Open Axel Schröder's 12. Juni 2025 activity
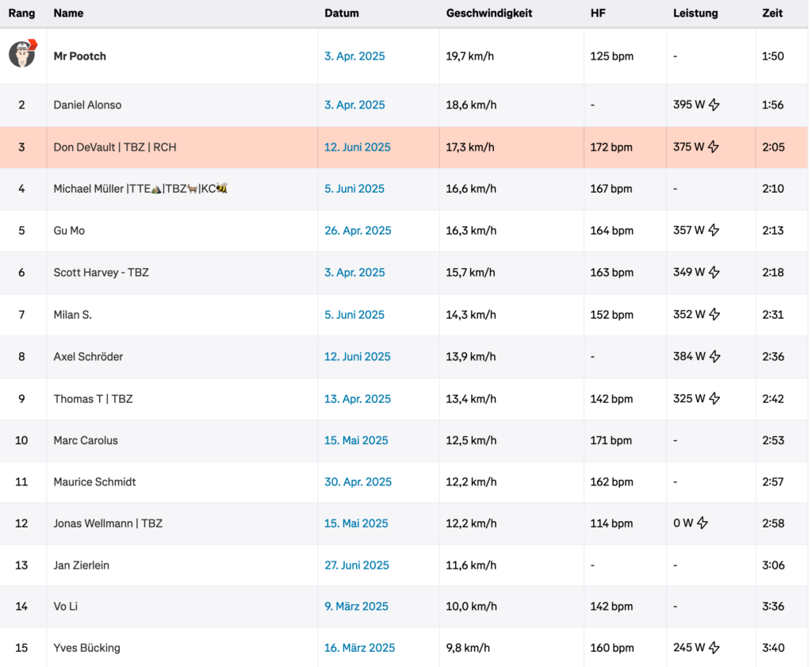The width and height of the screenshot is (812, 667). click(358, 356)
